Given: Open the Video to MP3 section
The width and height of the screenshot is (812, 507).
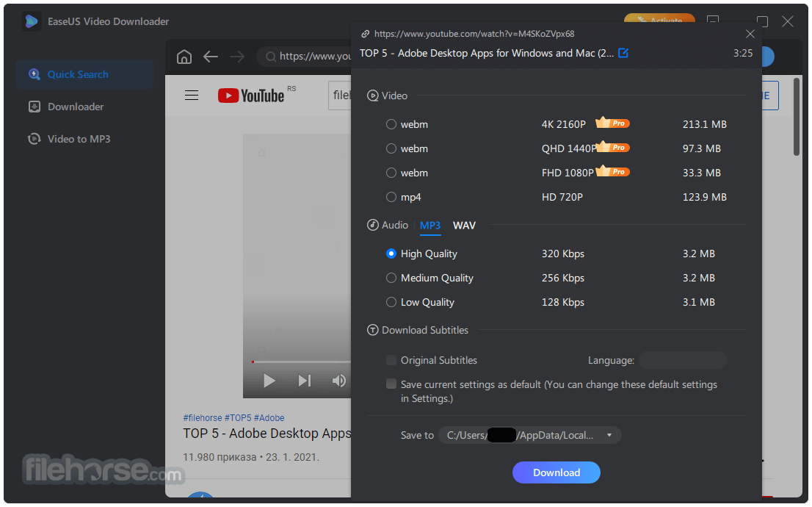Looking at the screenshot, I should pyautogui.click(x=69, y=139).
